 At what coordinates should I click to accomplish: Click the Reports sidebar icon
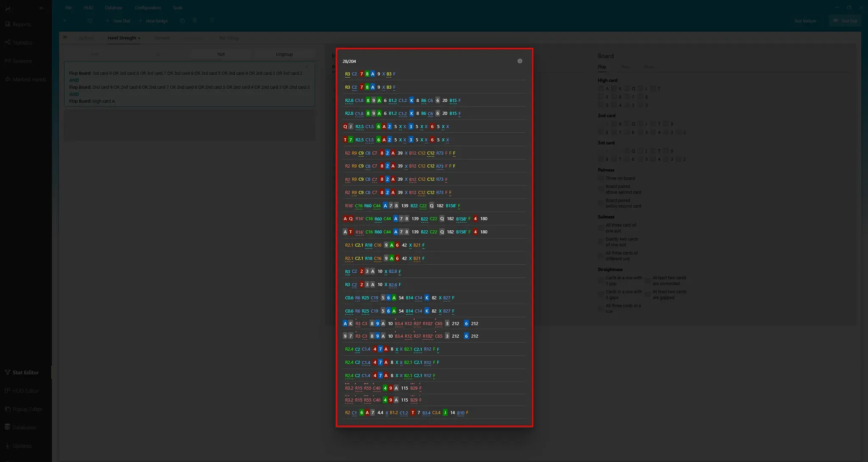coord(8,24)
